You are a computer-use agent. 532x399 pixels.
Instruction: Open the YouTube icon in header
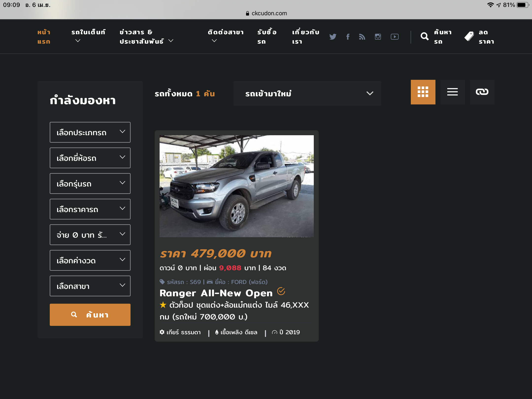pos(395,37)
